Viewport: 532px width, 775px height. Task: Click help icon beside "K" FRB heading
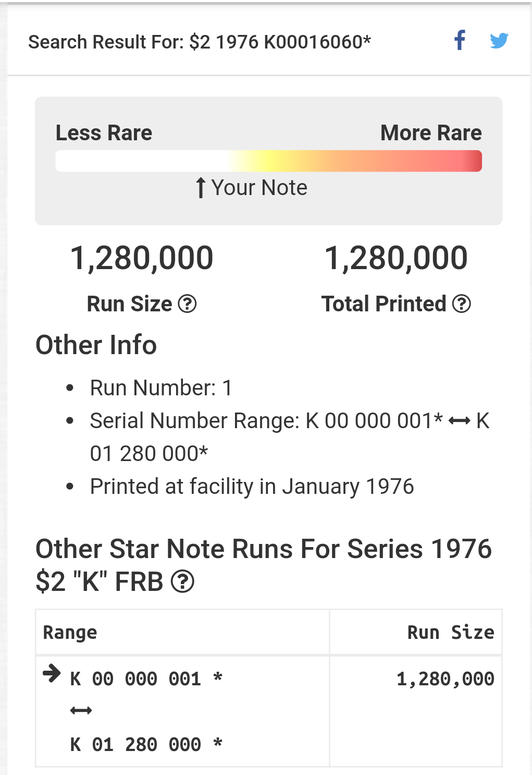pos(182,582)
